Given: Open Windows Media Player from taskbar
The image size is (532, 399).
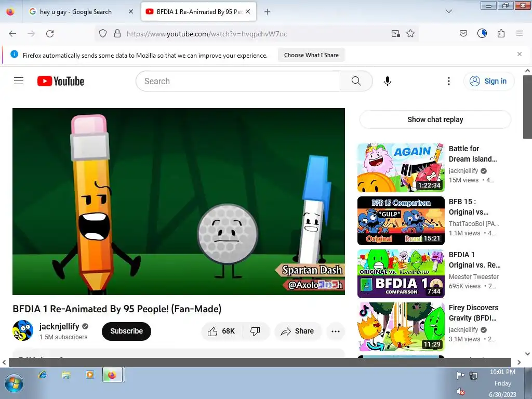Looking at the screenshot, I should click(89, 375).
